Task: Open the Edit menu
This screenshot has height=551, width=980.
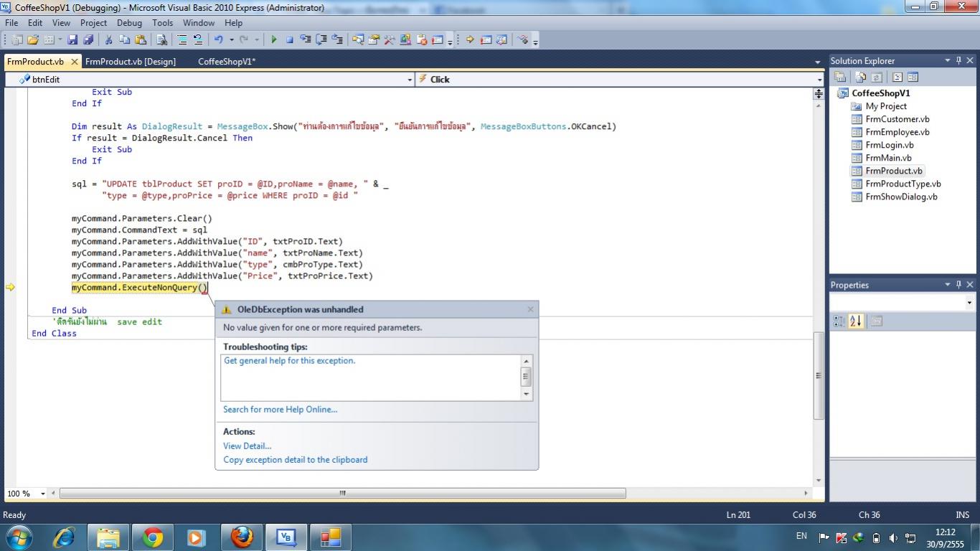Action: point(34,22)
